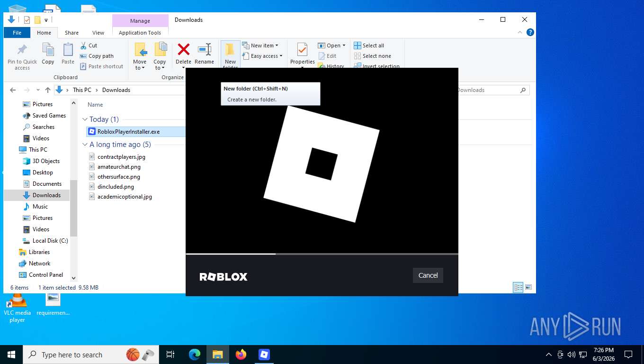
Task: Click the Properties checkmark icon
Action: tap(302, 49)
